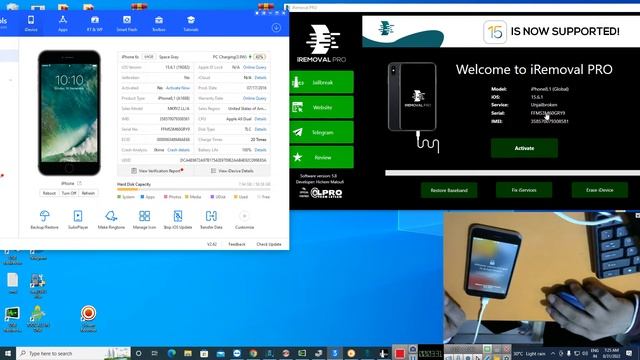Click the iRemoval PRO logo
Viewport: 640px width, 360px height.
322,43
